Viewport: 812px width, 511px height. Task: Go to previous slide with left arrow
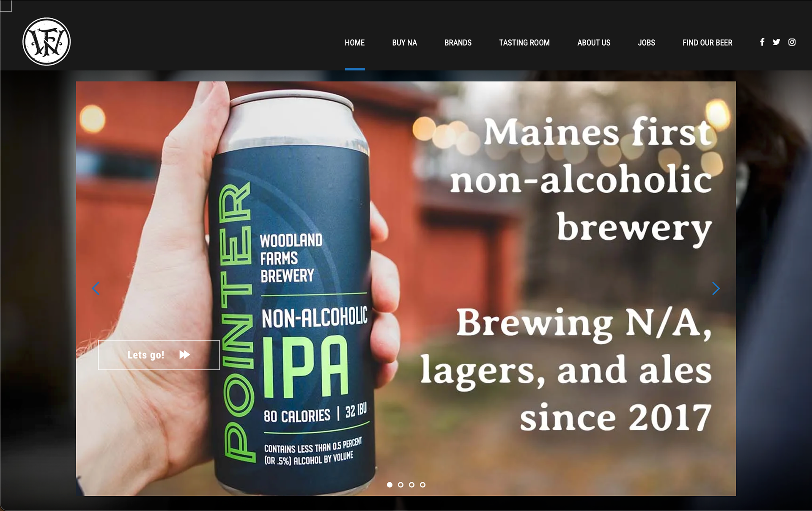coord(96,289)
